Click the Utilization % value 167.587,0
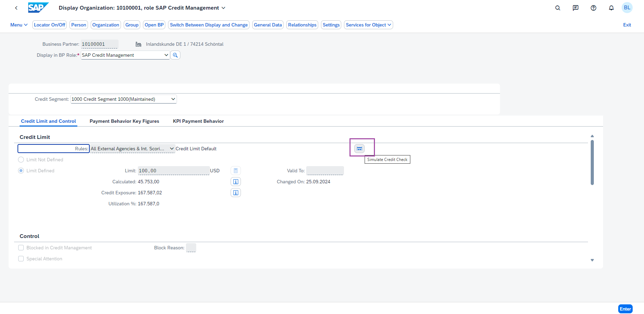 coord(148,204)
